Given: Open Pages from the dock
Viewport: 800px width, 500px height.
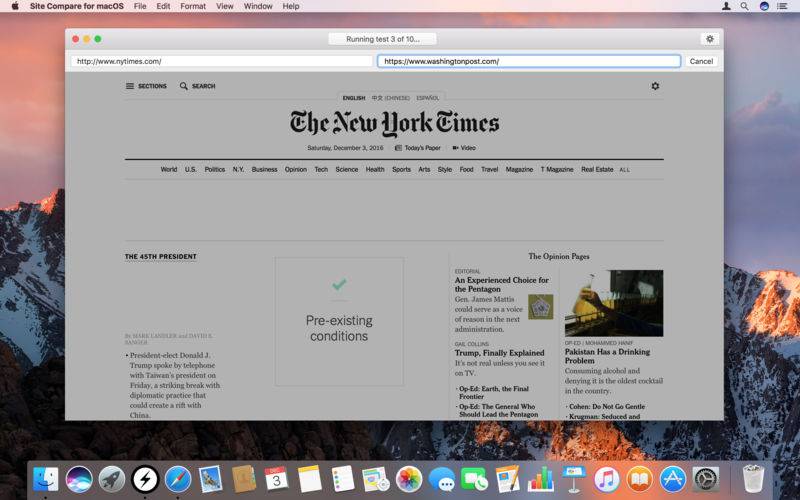Looking at the screenshot, I should coord(508,480).
